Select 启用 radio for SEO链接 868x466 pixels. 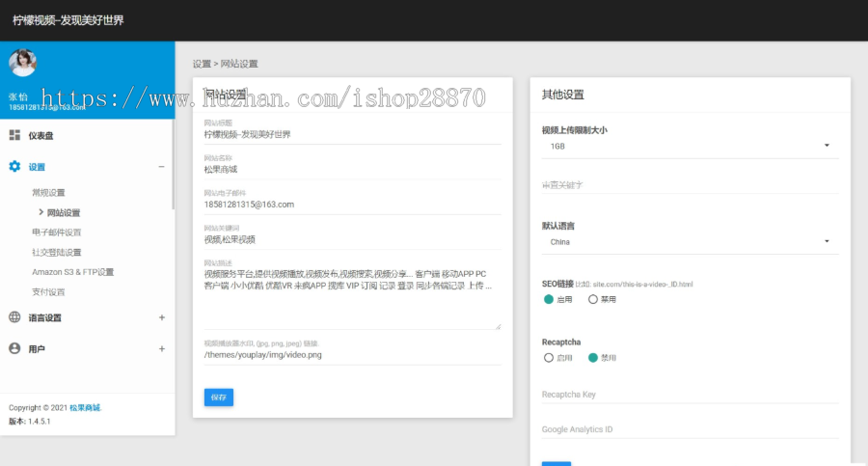tap(549, 299)
